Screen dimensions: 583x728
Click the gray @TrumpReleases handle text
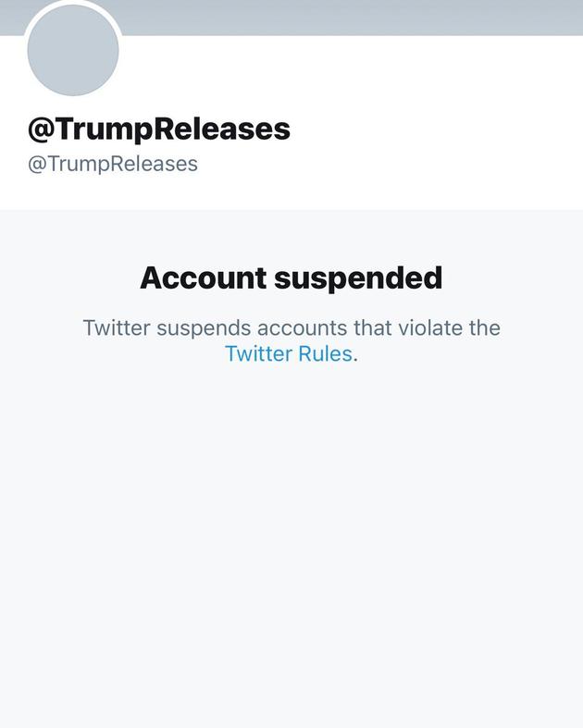click(x=113, y=164)
